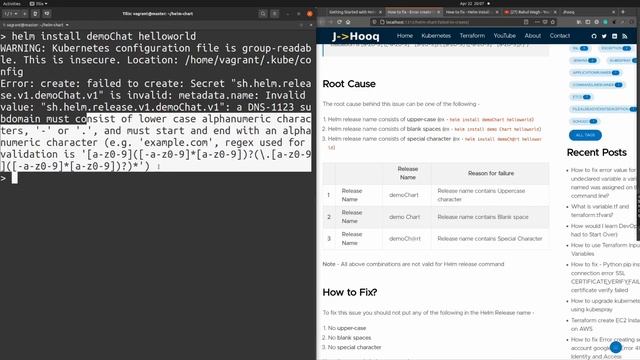Switch to the Getting Started with Helm tab
This screenshot has width=640, height=360.
352,12
